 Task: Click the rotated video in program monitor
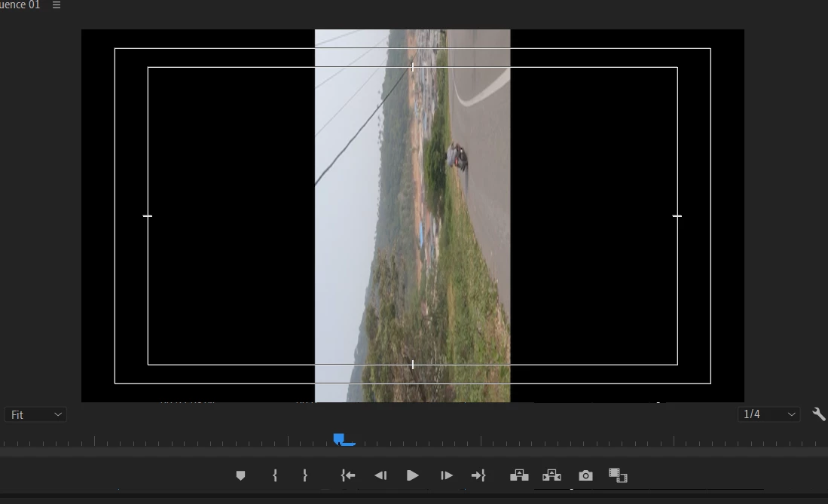tap(412, 215)
